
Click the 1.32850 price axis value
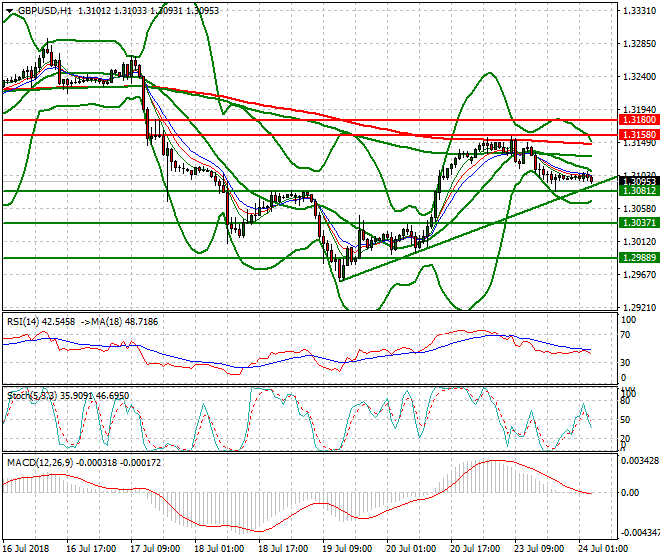click(x=639, y=44)
